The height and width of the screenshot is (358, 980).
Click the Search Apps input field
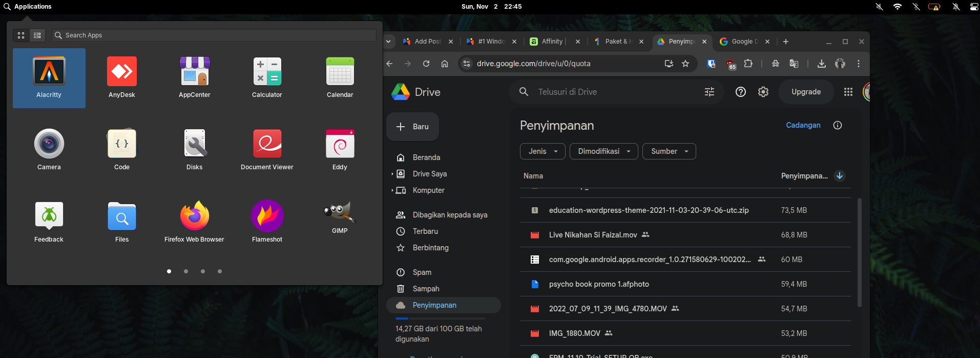(215, 35)
